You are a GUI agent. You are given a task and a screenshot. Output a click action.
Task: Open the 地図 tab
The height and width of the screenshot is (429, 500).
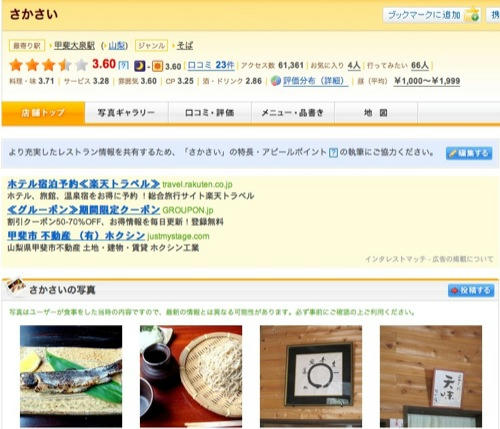tap(376, 113)
